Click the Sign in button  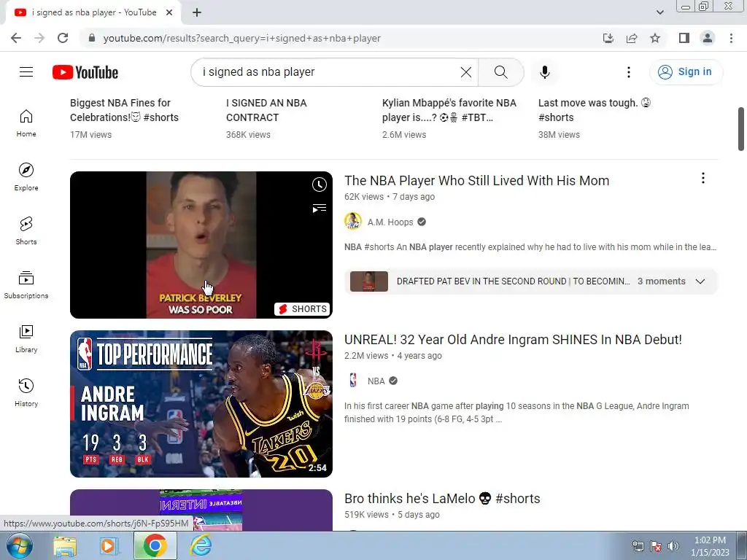[x=686, y=72]
